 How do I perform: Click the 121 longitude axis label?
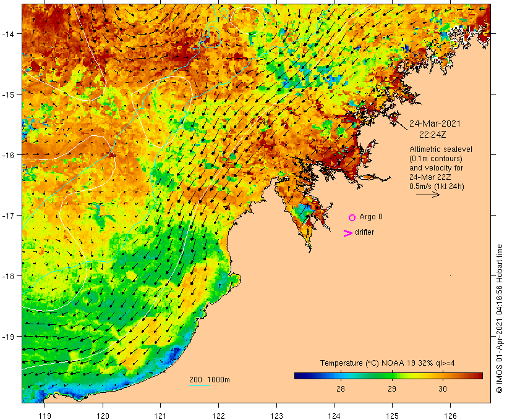(x=160, y=416)
